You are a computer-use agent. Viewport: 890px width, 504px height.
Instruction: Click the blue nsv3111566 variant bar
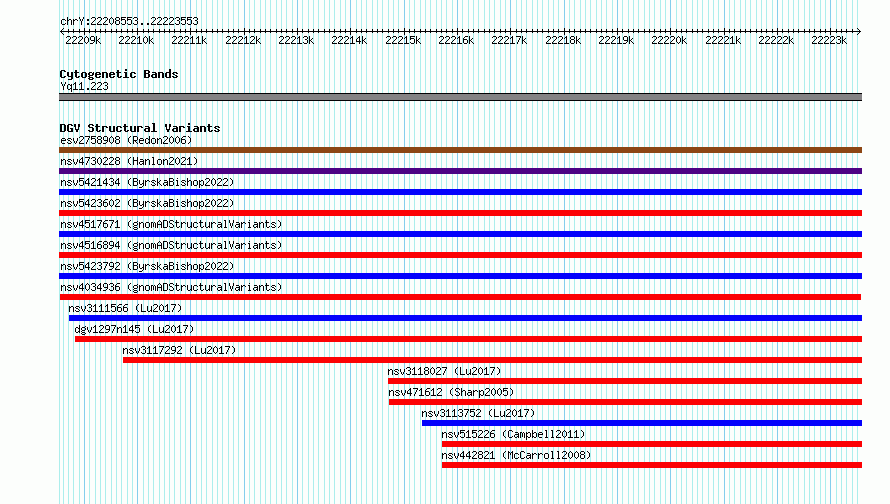pyautogui.click(x=465, y=318)
